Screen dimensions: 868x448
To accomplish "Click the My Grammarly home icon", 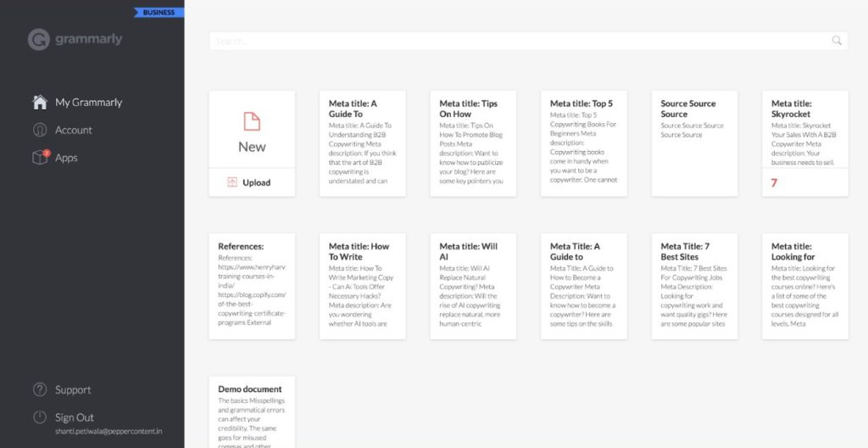I will tap(39, 103).
